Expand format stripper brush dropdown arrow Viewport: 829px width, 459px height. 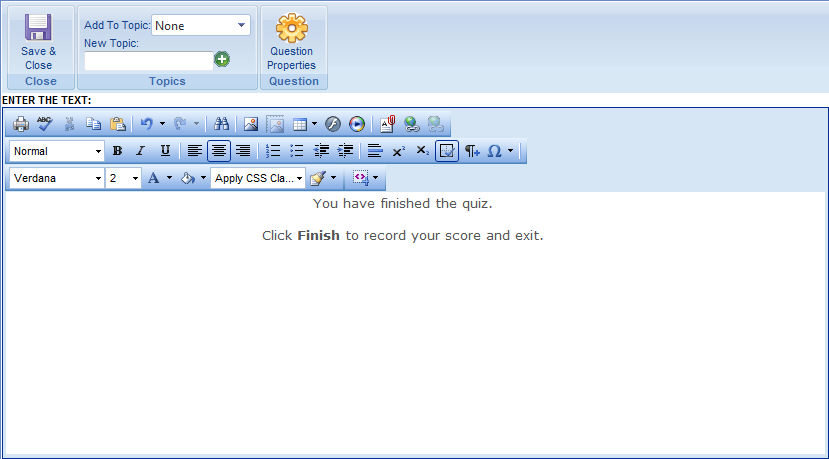[x=333, y=178]
